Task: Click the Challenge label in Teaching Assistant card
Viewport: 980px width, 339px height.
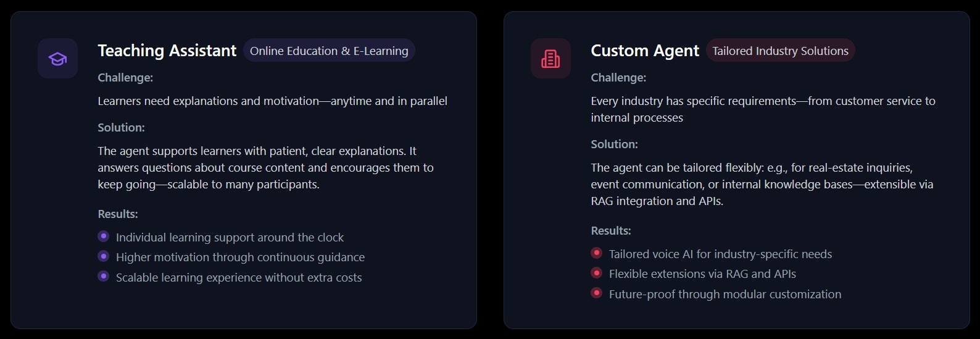Action: pos(125,77)
